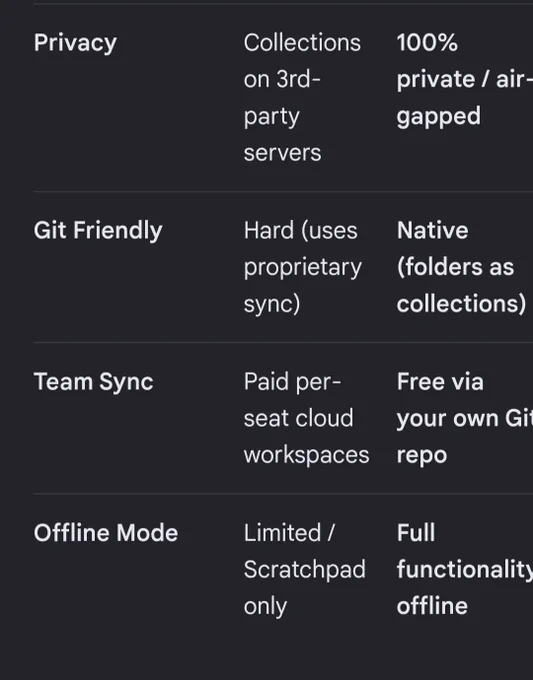Click the '100% private / air-gapped' cell
533x680 pixels.
click(464, 79)
